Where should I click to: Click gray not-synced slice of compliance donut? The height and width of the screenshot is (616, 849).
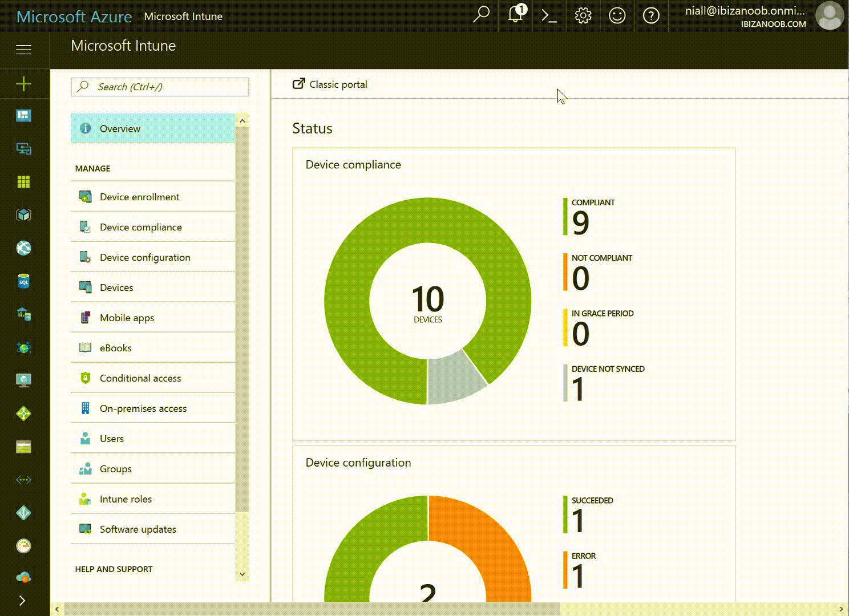tap(454, 379)
